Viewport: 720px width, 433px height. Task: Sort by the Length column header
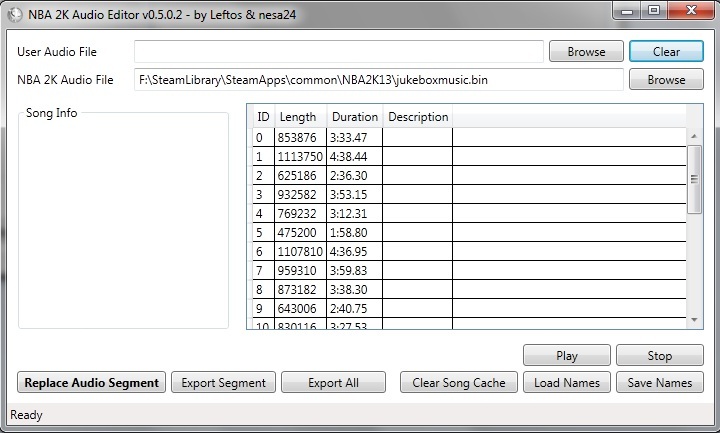pos(300,117)
